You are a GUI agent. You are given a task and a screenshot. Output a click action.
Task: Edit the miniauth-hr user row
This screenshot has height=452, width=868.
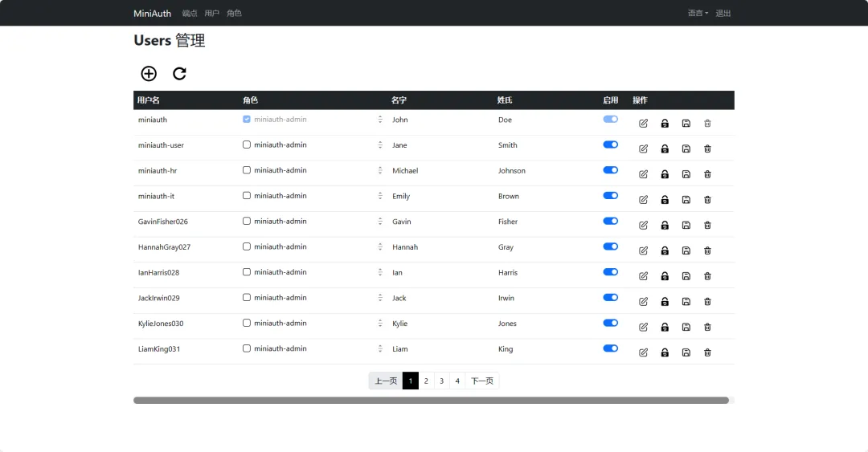tap(643, 174)
